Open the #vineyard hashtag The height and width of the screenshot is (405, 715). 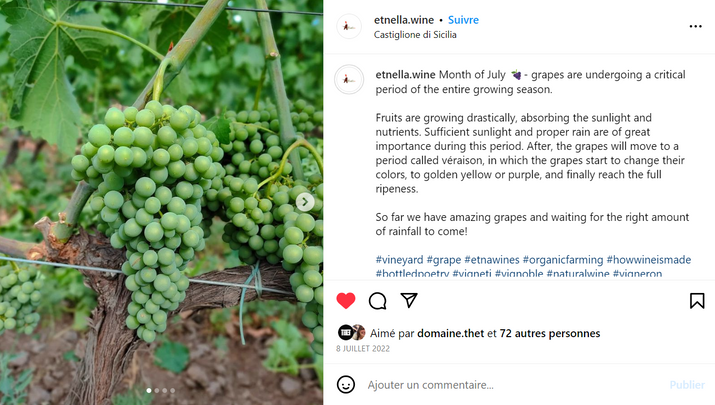click(x=399, y=259)
